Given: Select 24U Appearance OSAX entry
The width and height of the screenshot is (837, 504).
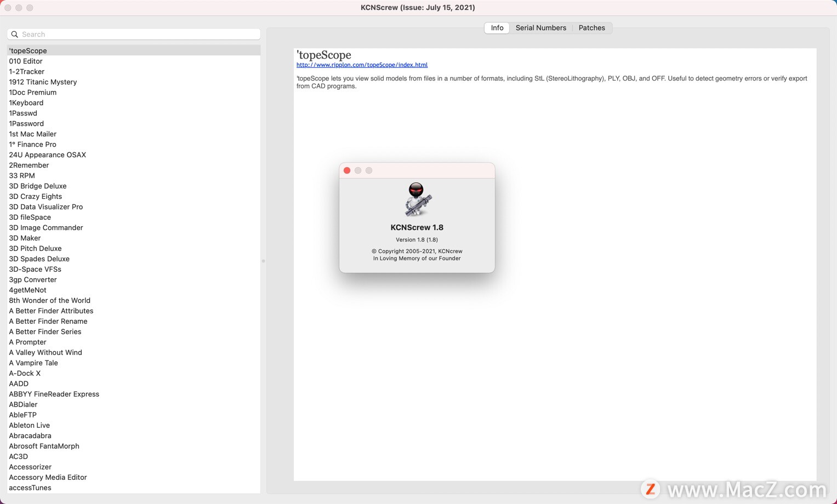Looking at the screenshot, I should (x=134, y=154).
